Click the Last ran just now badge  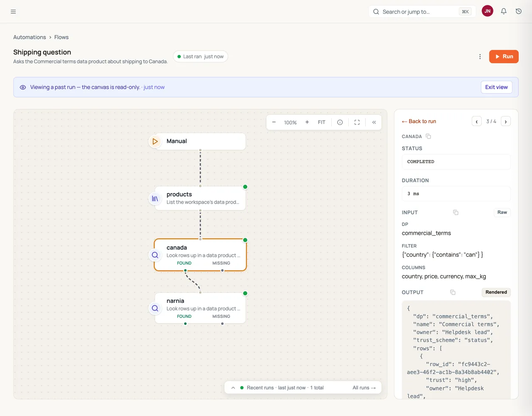pyautogui.click(x=200, y=57)
